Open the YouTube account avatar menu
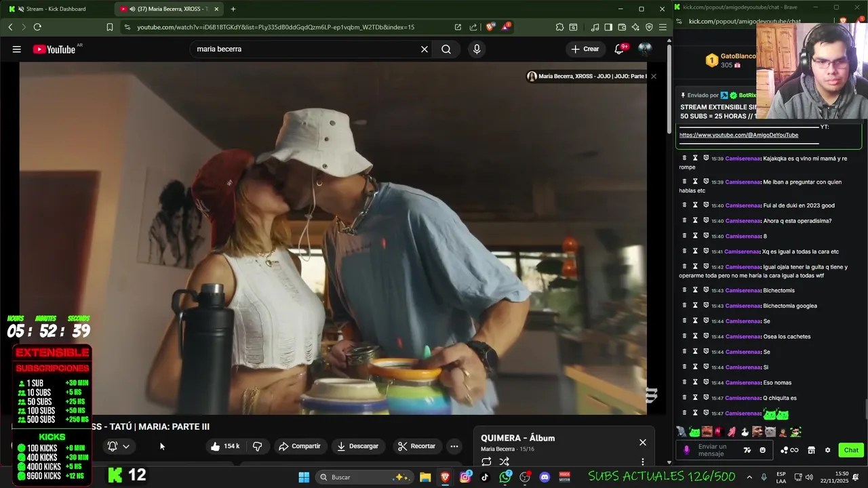This screenshot has height=488, width=868. click(x=645, y=49)
